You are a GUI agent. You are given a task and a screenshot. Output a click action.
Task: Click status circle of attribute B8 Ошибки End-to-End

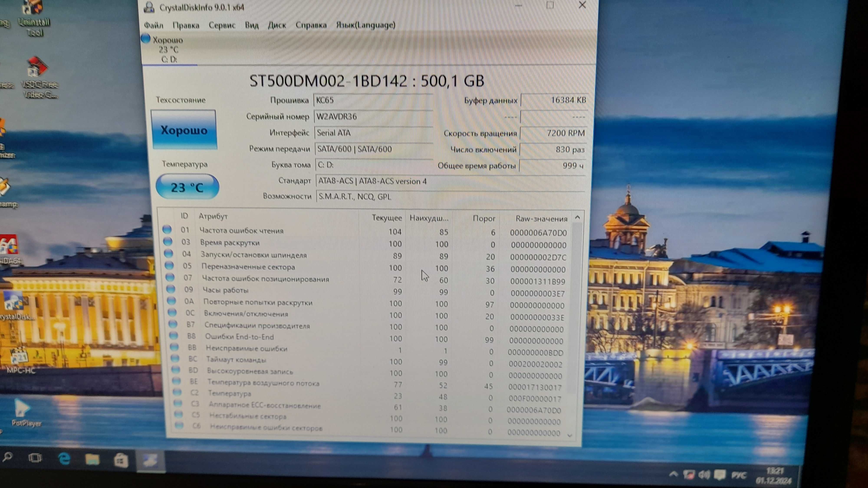coord(173,336)
